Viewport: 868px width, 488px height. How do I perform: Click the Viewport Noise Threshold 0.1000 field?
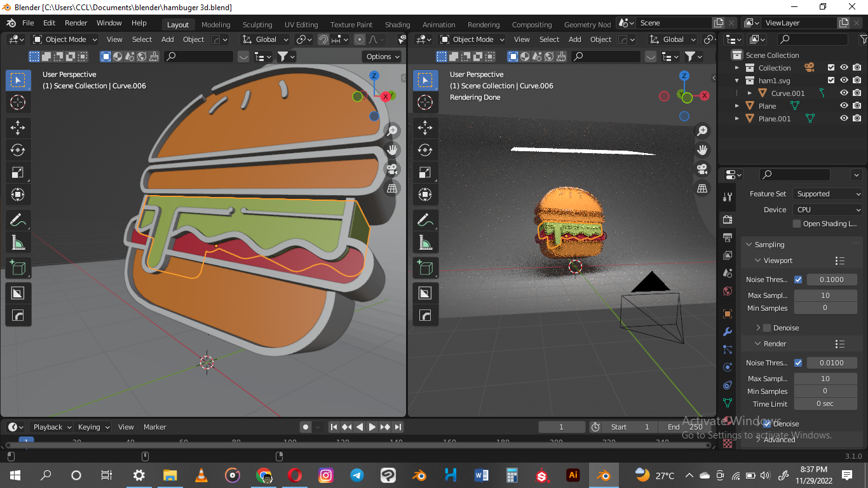[832, 280]
